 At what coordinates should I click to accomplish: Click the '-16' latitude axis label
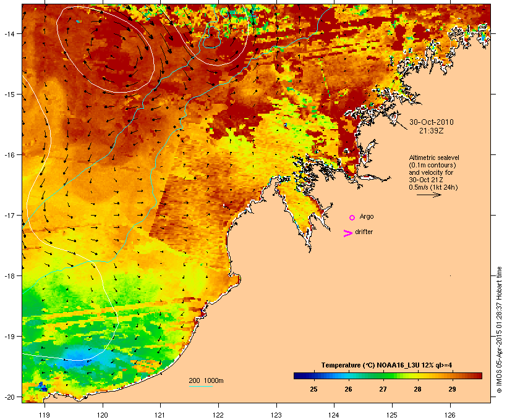pyautogui.click(x=9, y=155)
